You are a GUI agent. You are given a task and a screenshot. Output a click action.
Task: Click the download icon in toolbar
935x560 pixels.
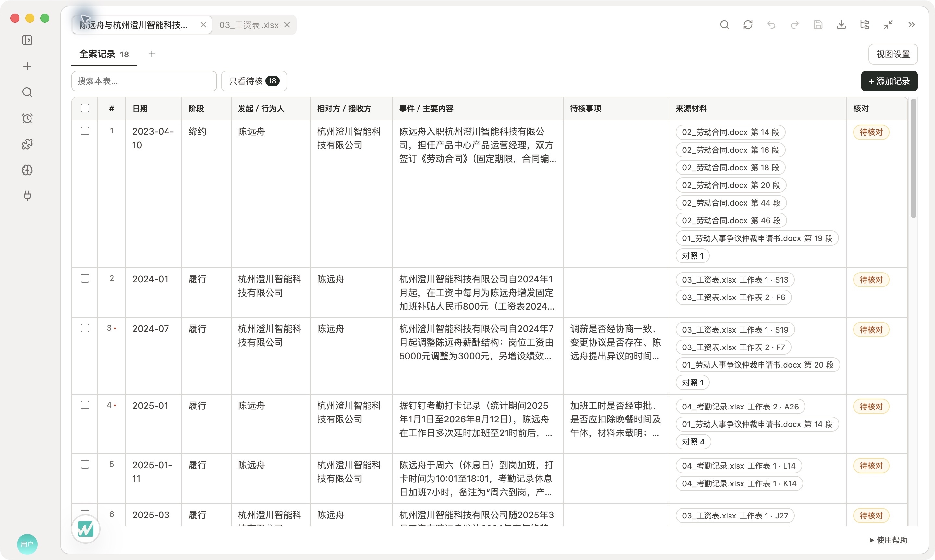841,25
